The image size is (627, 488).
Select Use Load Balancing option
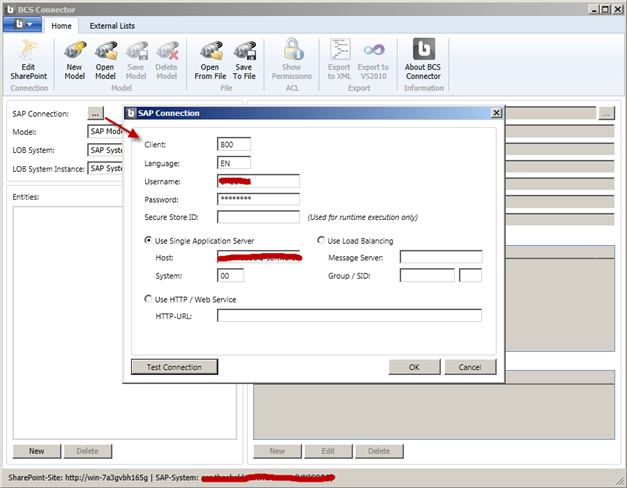[322, 241]
